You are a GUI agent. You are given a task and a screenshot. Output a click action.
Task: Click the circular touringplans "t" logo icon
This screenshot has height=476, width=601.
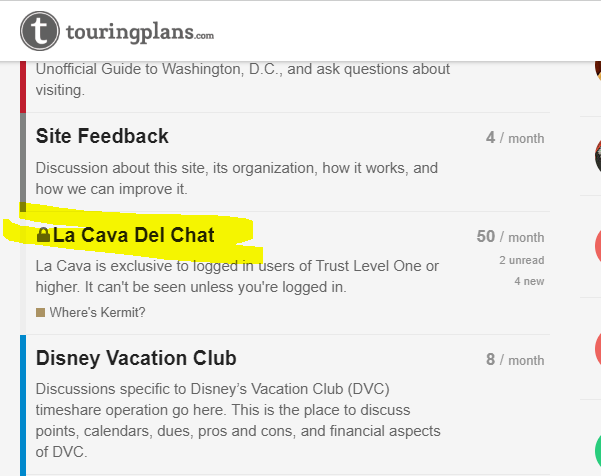[41, 31]
